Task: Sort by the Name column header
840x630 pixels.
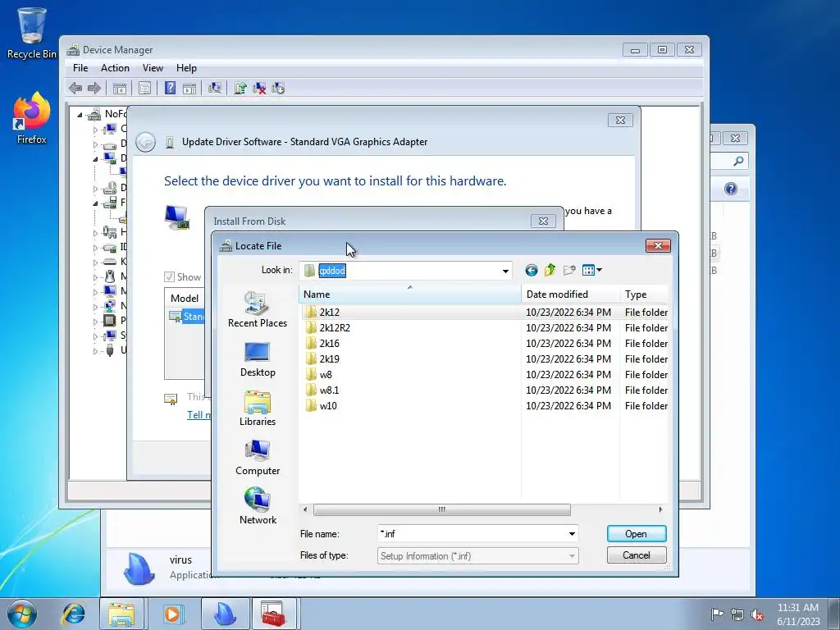Action: tap(410, 294)
